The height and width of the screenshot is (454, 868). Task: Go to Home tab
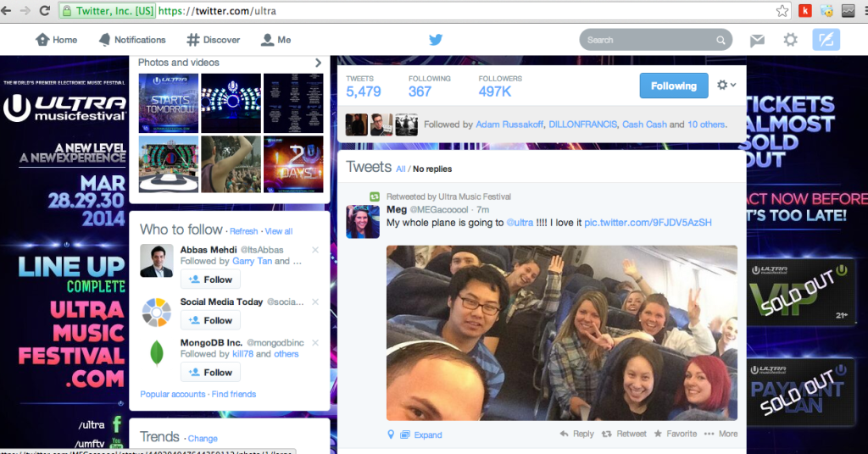57,40
